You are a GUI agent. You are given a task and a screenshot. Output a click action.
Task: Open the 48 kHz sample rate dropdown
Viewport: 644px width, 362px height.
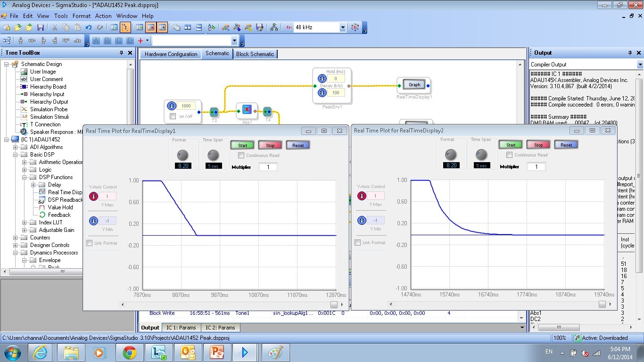[x=343, y=27]
